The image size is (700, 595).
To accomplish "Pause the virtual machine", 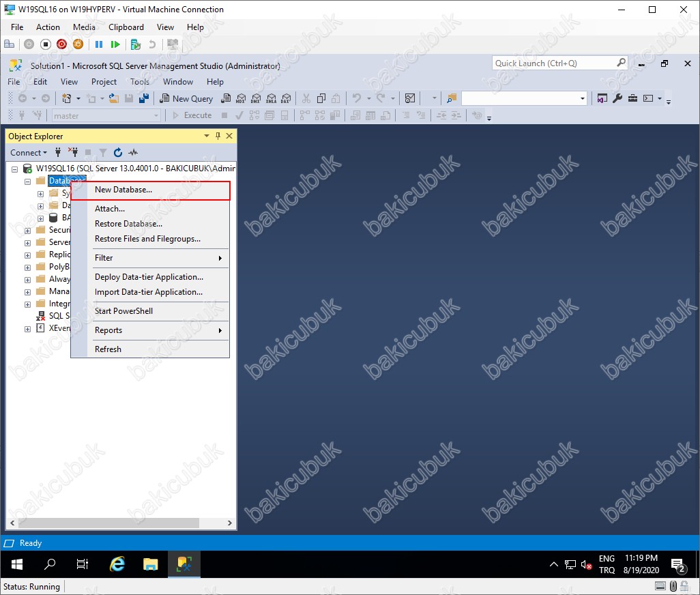I will tap(99, 44).
